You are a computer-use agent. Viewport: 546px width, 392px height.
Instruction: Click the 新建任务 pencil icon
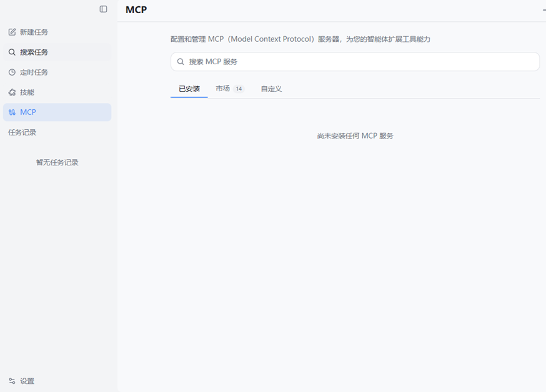tap(12, 32)
